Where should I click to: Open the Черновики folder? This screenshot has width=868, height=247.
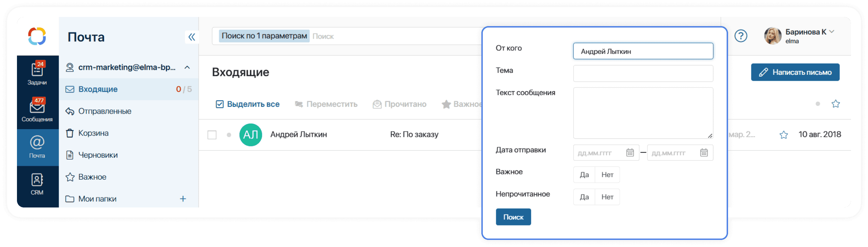(98, 155)
